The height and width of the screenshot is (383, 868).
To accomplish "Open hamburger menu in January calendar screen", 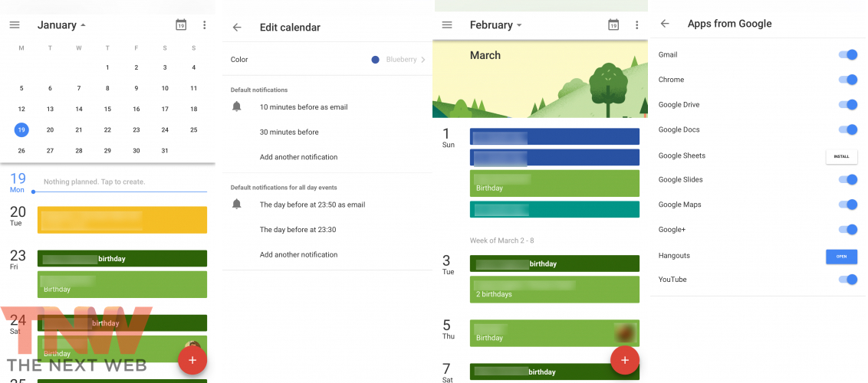I will [15, 25].
